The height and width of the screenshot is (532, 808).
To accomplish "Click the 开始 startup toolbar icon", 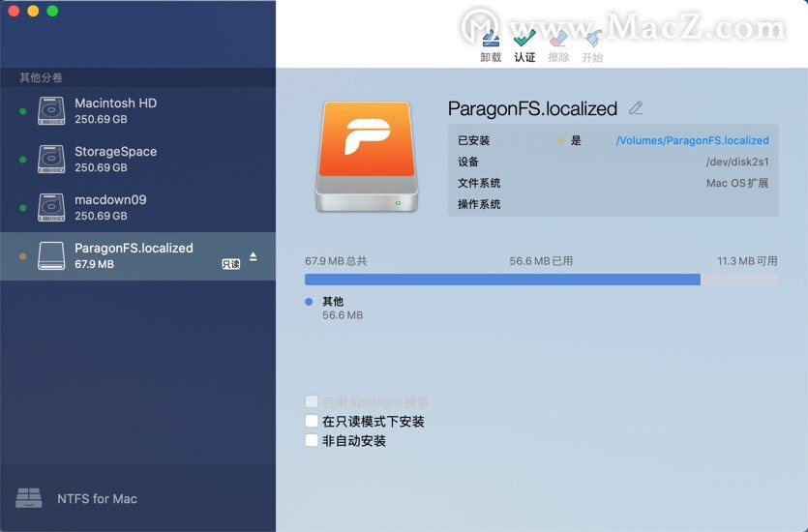I will point(592,39).
